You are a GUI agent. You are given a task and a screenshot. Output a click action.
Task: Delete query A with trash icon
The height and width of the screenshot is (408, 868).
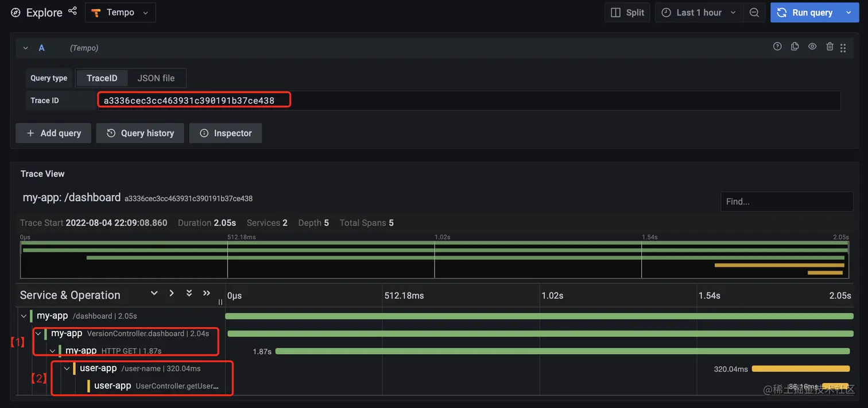(x=830, y=47)
